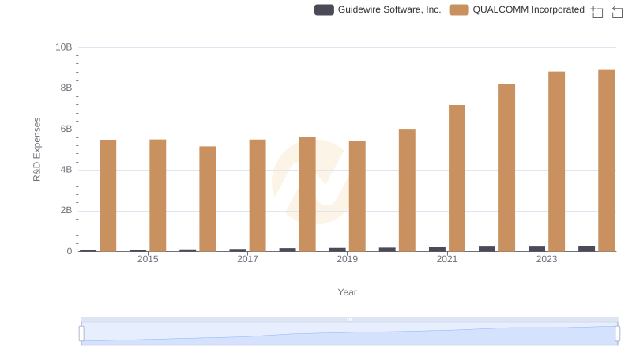Click the right range slider handle
This screenshot has height=364, width=632.
pos(618,334)
